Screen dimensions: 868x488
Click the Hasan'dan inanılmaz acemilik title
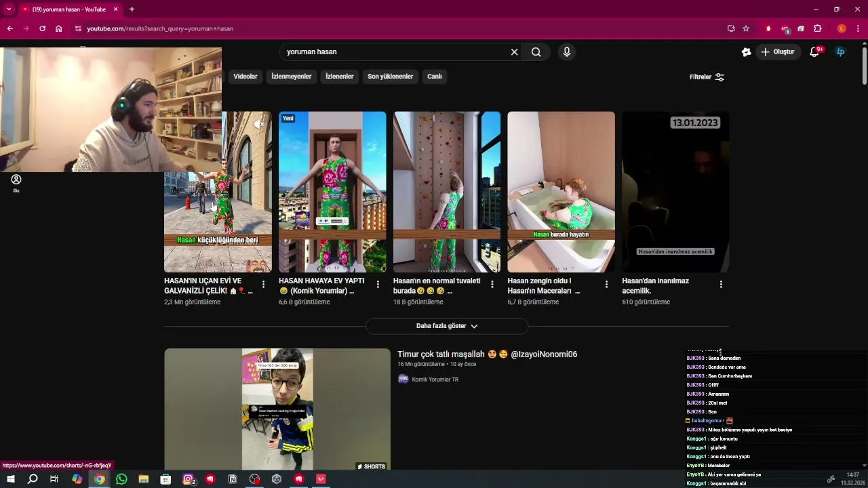655,285
